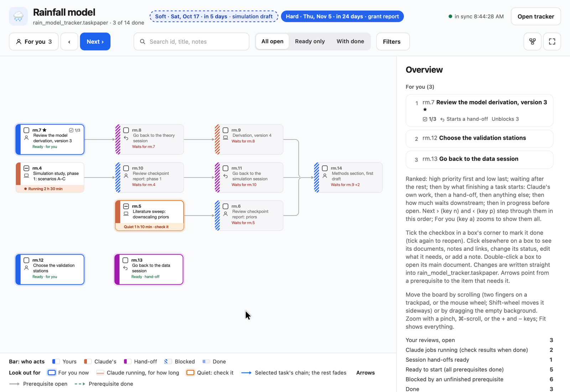
Task: Tick the checkbox on rm.8 card
Action: 126,130
